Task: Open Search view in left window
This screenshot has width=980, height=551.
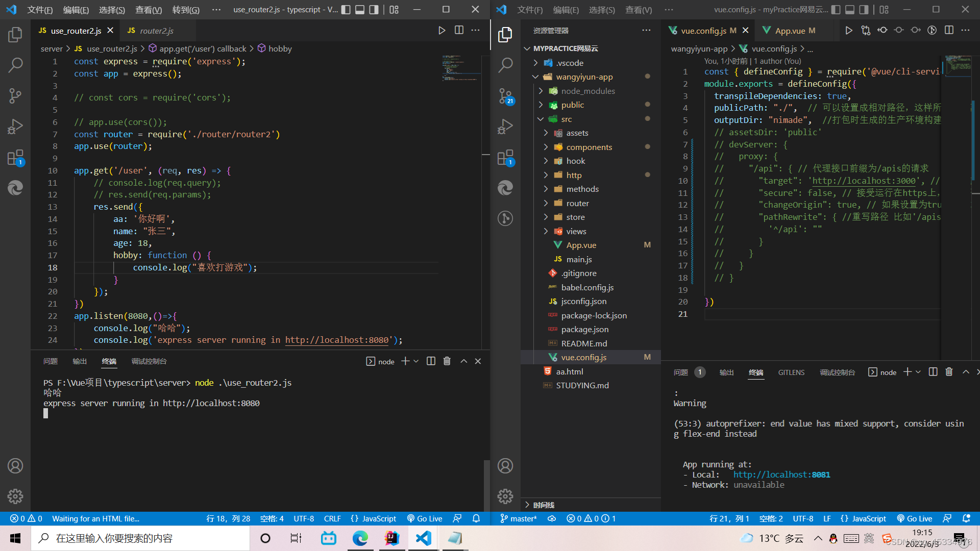Action: (15, 65)
